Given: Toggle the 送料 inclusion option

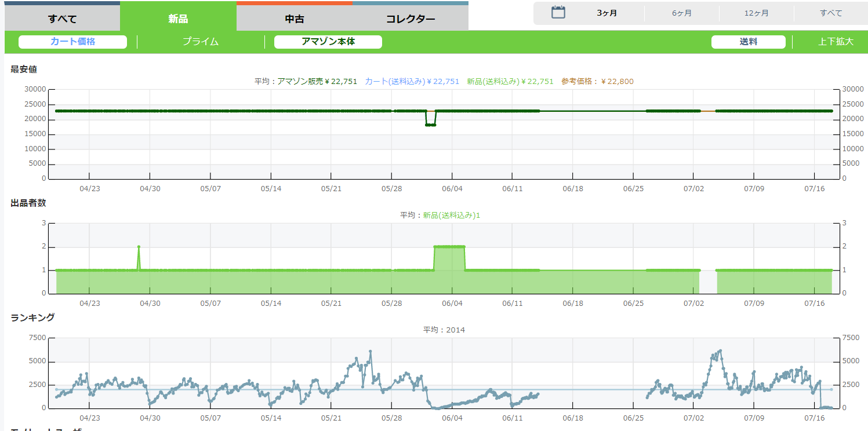Looking at the screenshot, I should click(748, 42).
